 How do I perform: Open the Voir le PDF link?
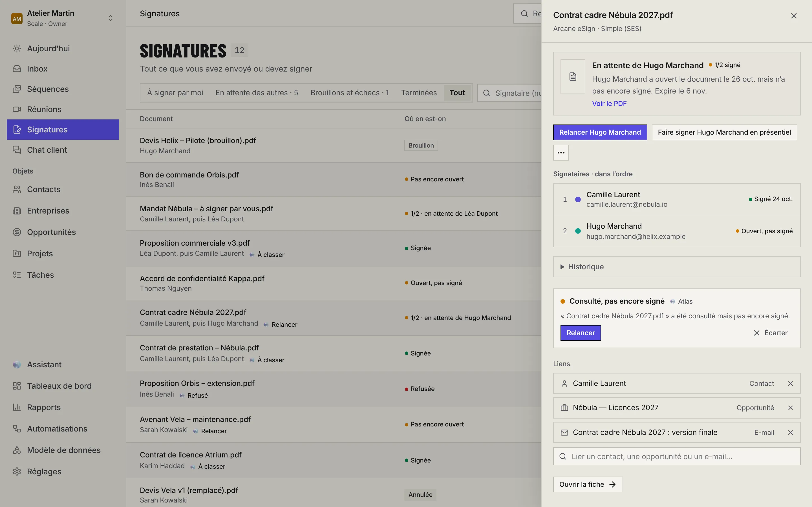(x=609, y=103)
